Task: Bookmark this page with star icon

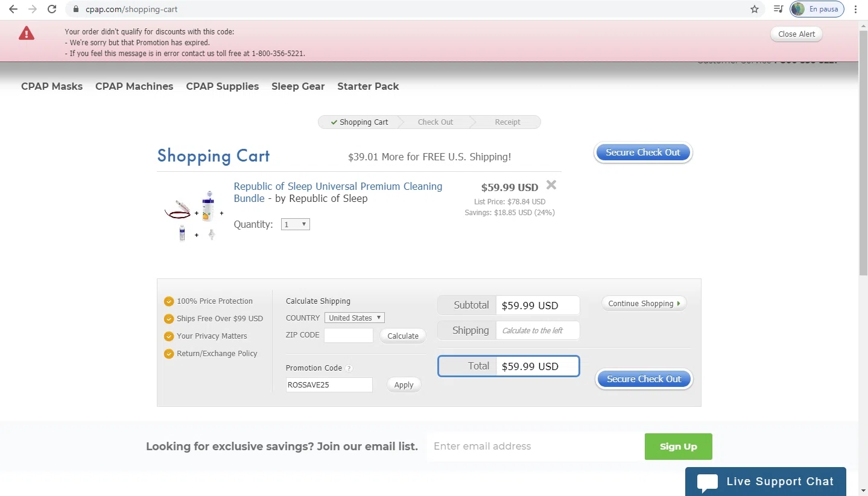Action: 755,9
